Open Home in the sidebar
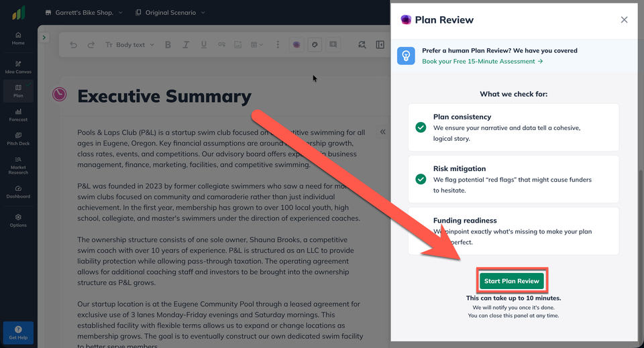 [18, 39]
